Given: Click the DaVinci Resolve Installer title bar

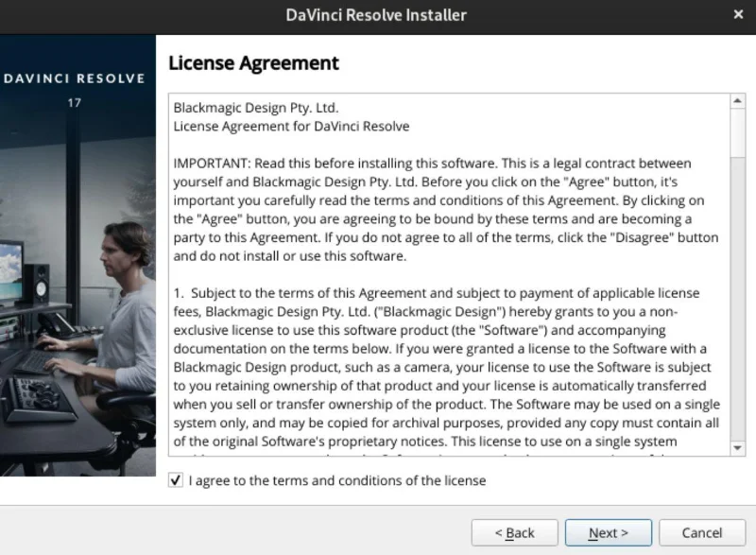Looking at the screenshot, I should 376,15.
